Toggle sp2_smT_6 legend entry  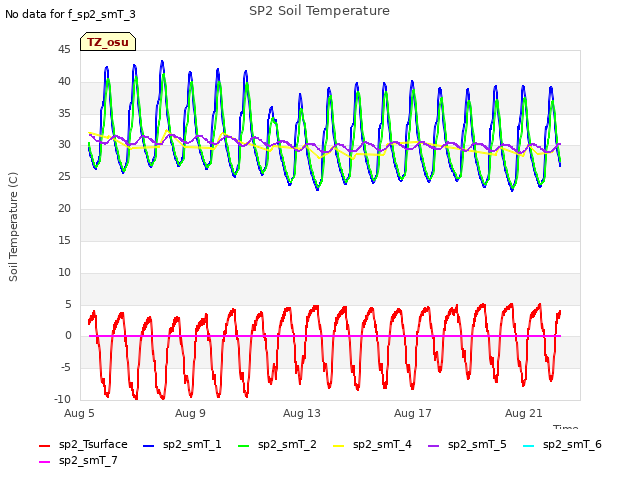[x=562, y=444]
